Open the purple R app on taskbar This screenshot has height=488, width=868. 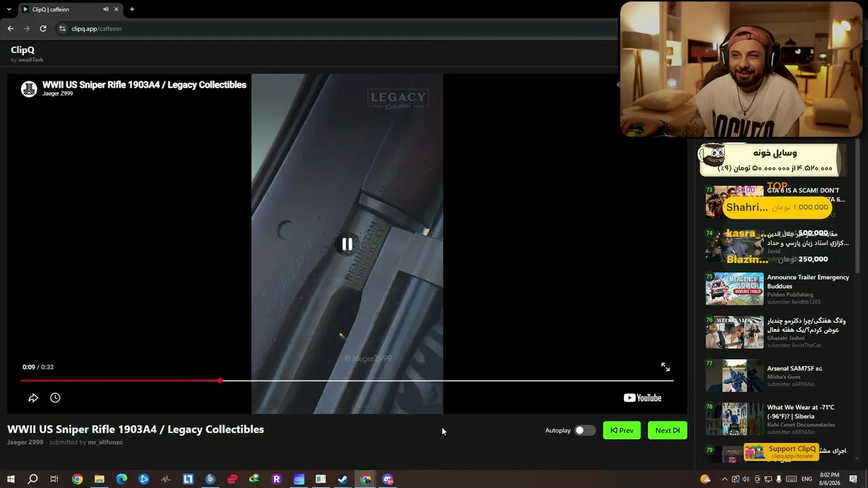pos(277,479)
